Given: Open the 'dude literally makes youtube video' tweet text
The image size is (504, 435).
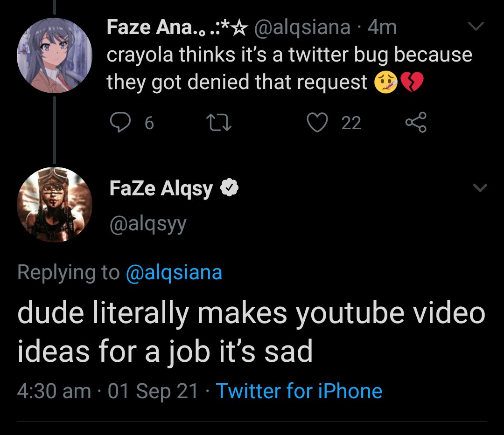Looking at the screenshot, I should click(x=251, y=331).
